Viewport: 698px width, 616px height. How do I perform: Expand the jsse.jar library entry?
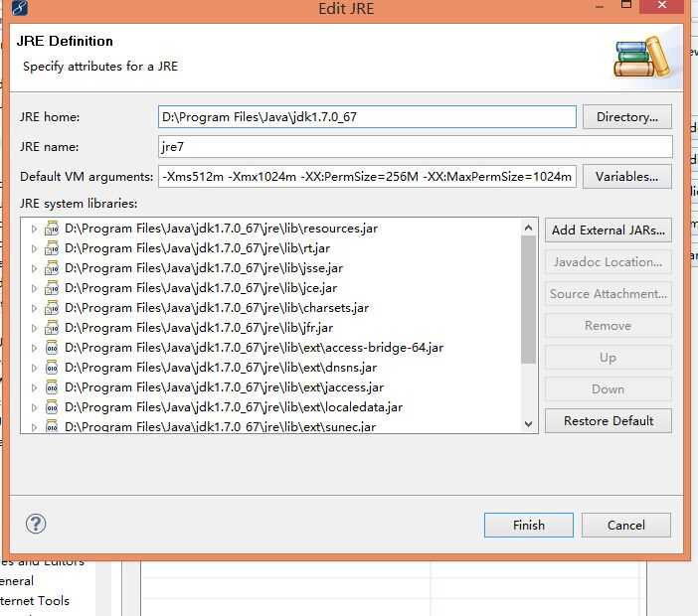click(34, 268)
